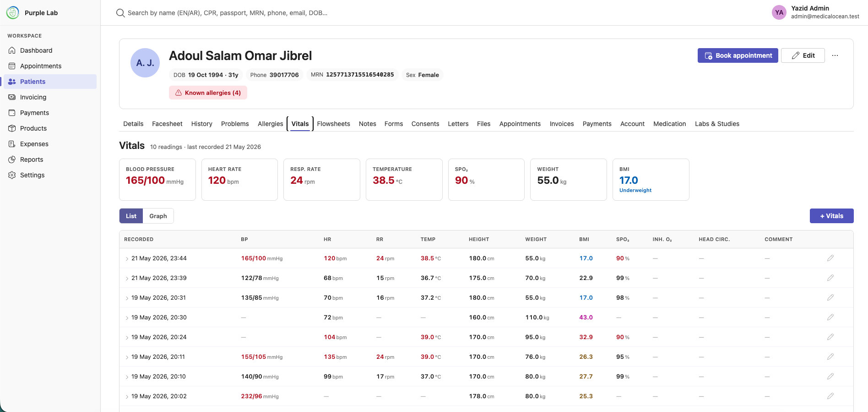Switch vitals view to List

tap(131, 216)
